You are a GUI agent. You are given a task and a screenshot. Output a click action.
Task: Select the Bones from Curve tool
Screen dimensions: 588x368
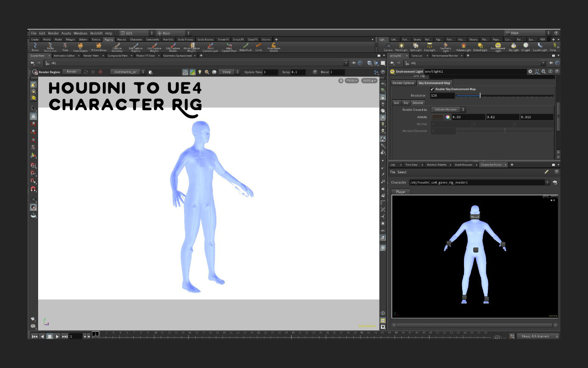click(50, 47)
